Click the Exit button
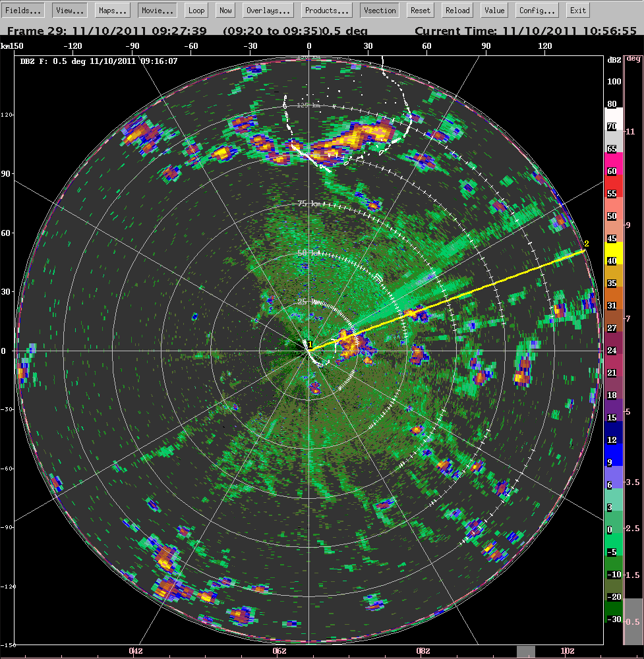The width and height of the screenshot is (644, 659). [578, 11]
